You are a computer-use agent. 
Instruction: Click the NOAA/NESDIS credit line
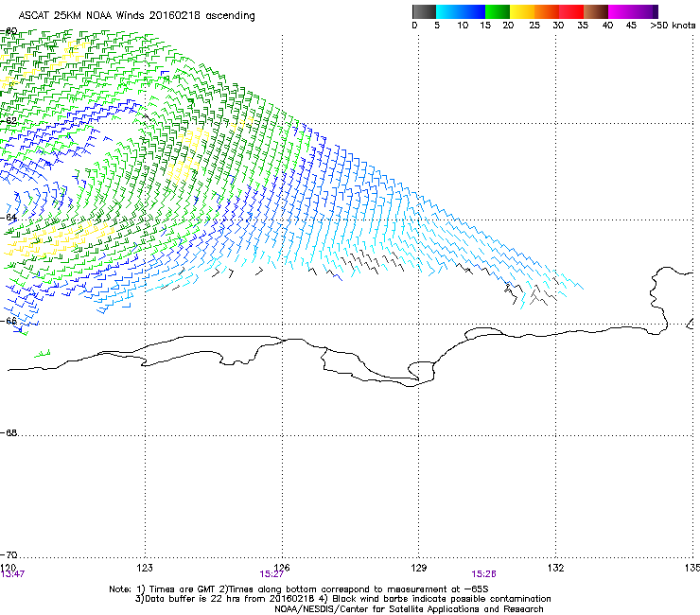pyautogui.click(x=409, y=609)
